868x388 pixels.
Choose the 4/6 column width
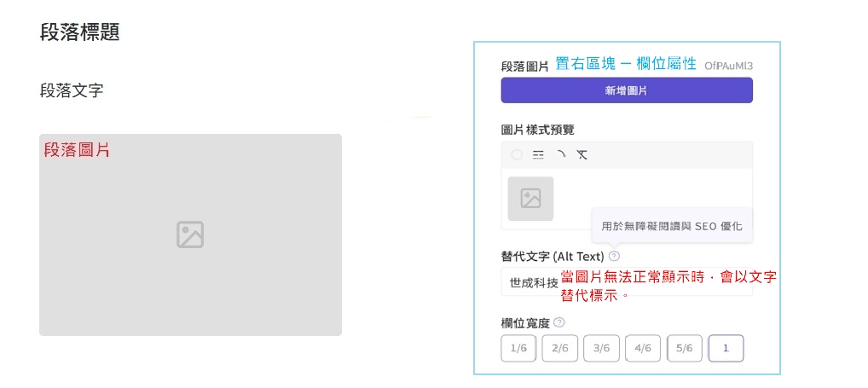coord(643,349)
